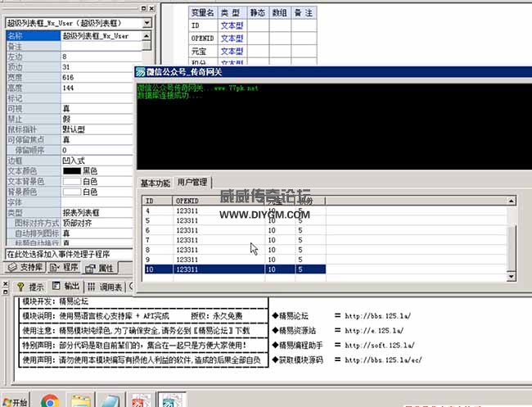The height and width of the screenshot is (407, 532).
Task: Click the 文本型 type of variable ID
Action: click(x=232, y=25)
